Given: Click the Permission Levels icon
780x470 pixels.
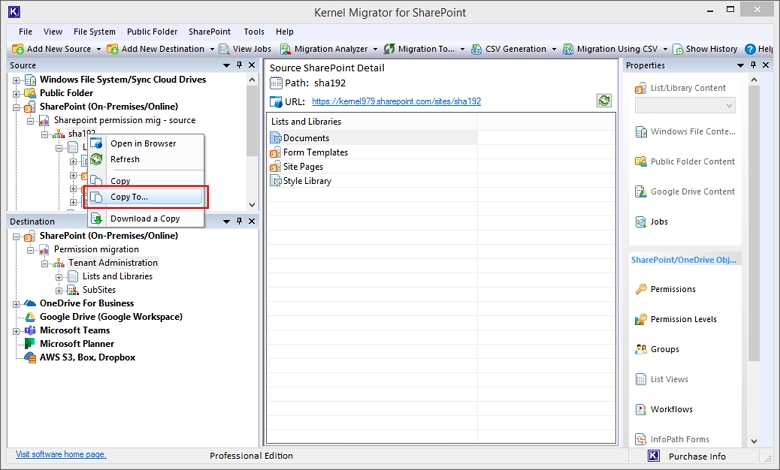Looking at the screenshot, I should click(641, 319).
